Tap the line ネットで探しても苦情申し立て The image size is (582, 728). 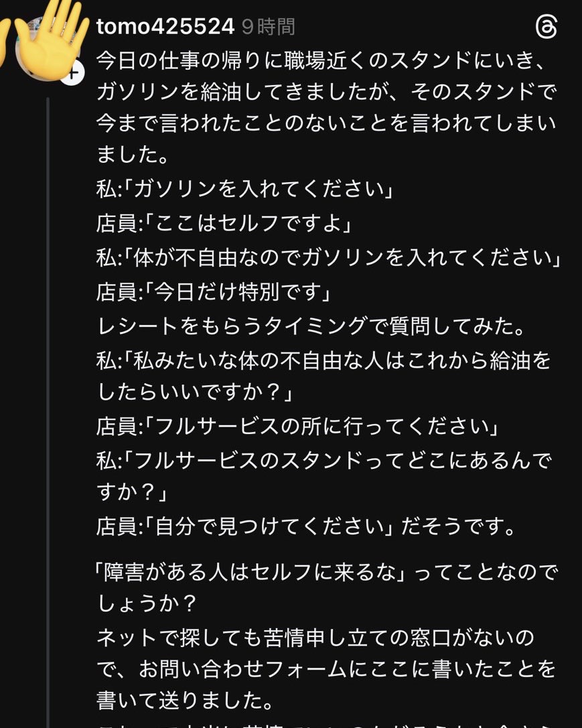pos(315,636)
